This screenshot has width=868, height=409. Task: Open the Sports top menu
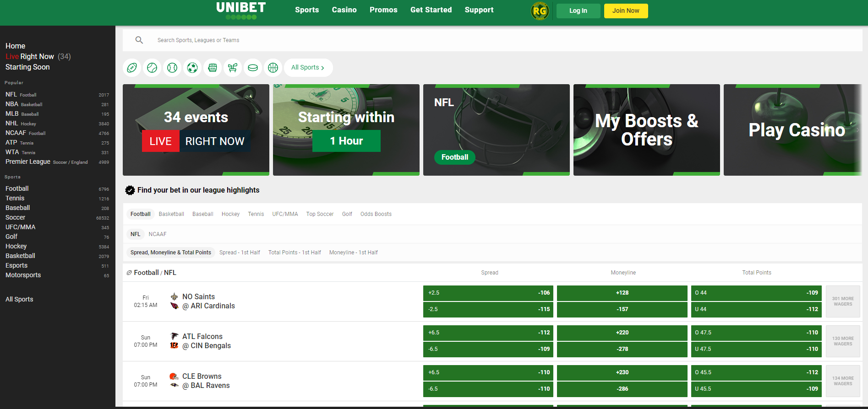point(307,10)
